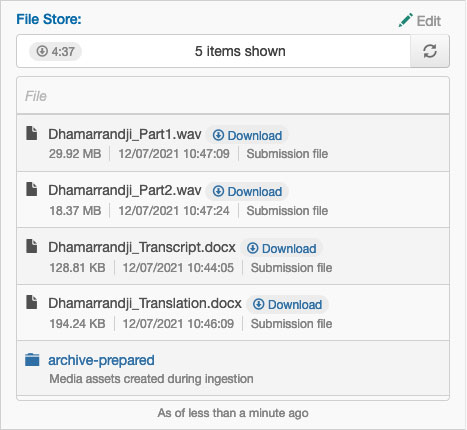The height and width of the screenshot is (430, 467).
Task: Select the Dhamarrandji_Transcript.docx filename
Action: coord(142,247)
